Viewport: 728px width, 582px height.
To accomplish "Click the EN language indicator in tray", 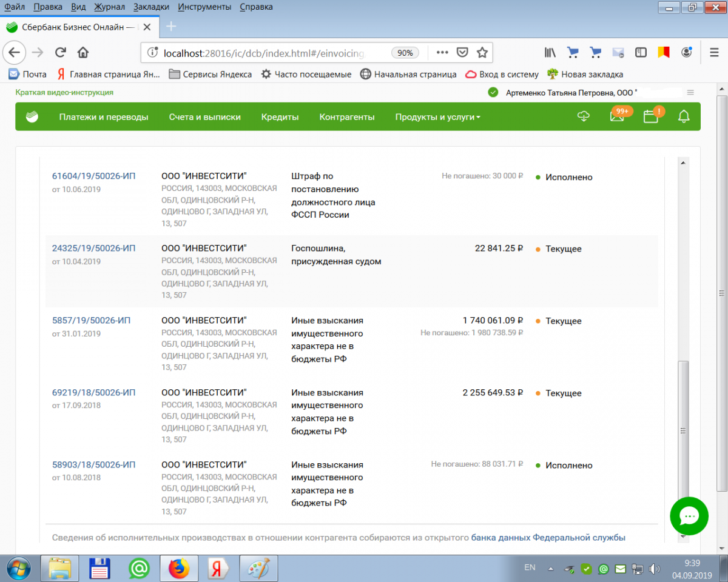I will [530, 568].
